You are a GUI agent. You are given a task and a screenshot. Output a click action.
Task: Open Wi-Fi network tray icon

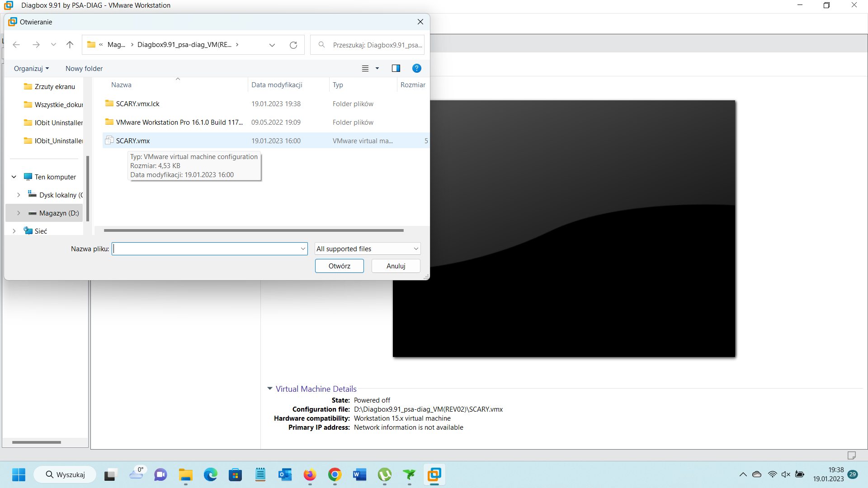coord(773,474)
